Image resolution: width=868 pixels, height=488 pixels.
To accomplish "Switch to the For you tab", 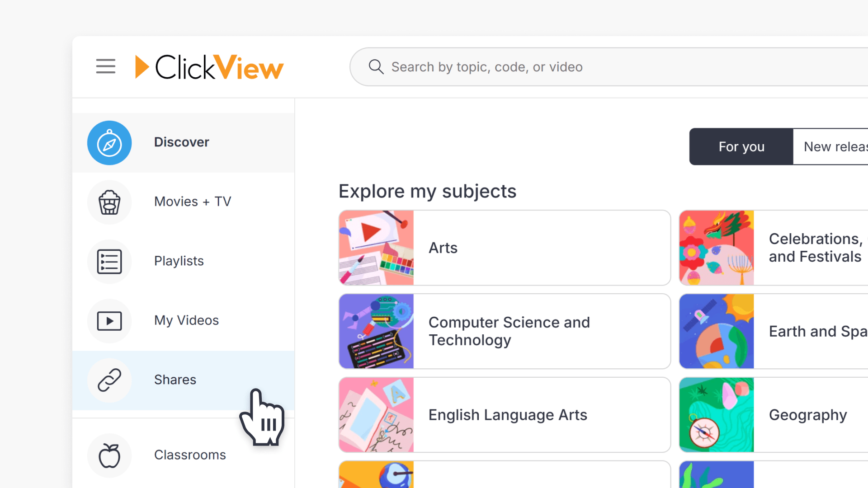I will click(x=741, y=146).
